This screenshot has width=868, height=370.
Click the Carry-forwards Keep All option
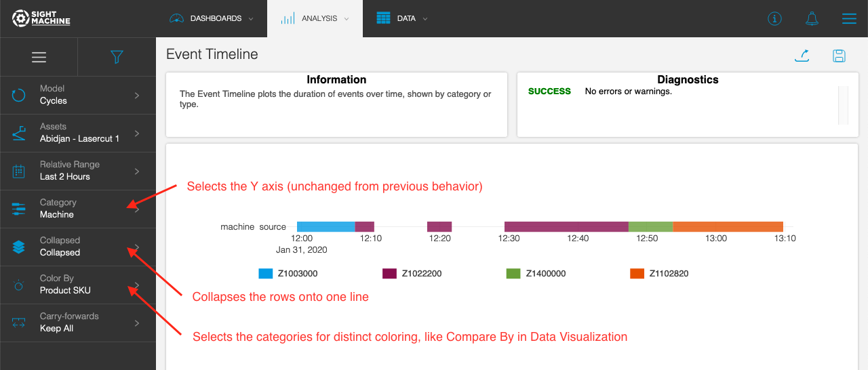click(77, 323)
